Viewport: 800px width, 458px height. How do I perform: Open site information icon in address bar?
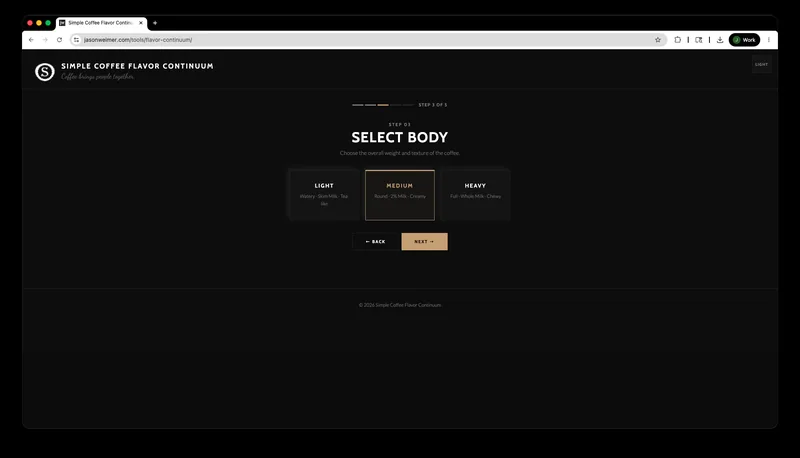76,40
